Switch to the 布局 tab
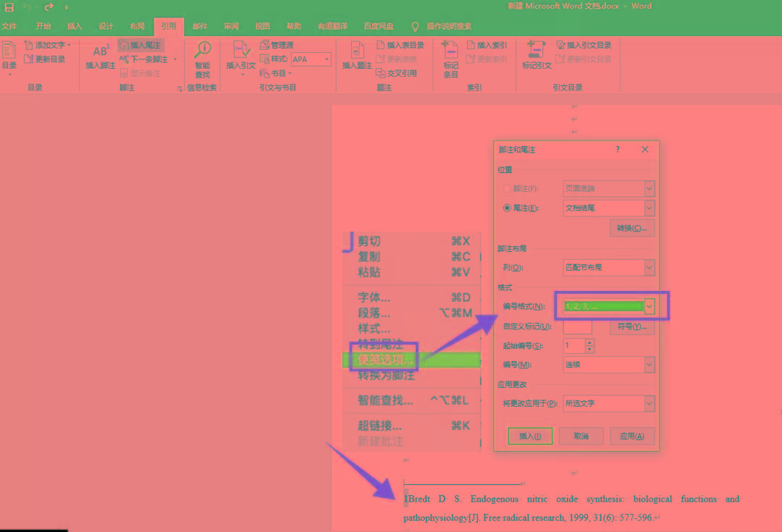Image resolution: width=782 pixels, height=532 pixels. coord(137,26)
